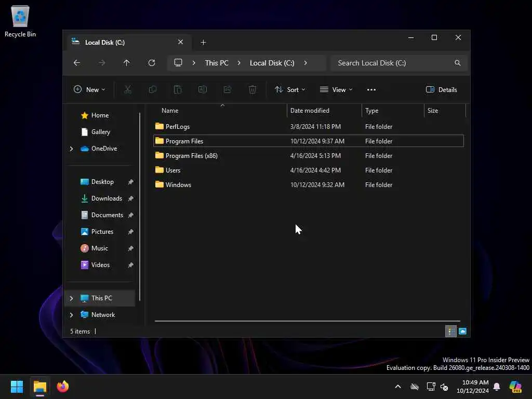Image resolution: width=532 pixels, height=399 pixels.
Task: Open the Recycle Bin desktop icon
Action: point(20,21)
